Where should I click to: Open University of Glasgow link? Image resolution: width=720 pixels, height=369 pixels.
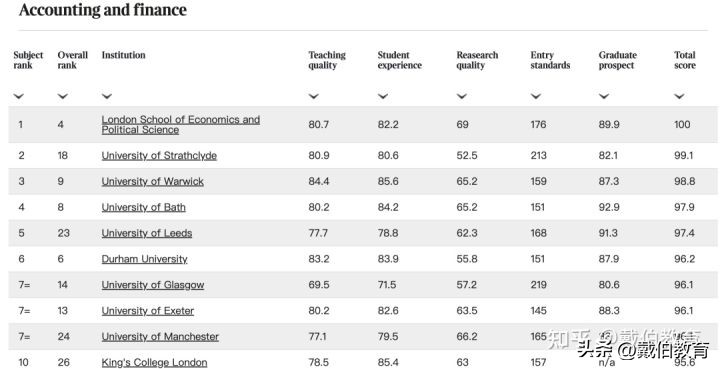[153, 285]
